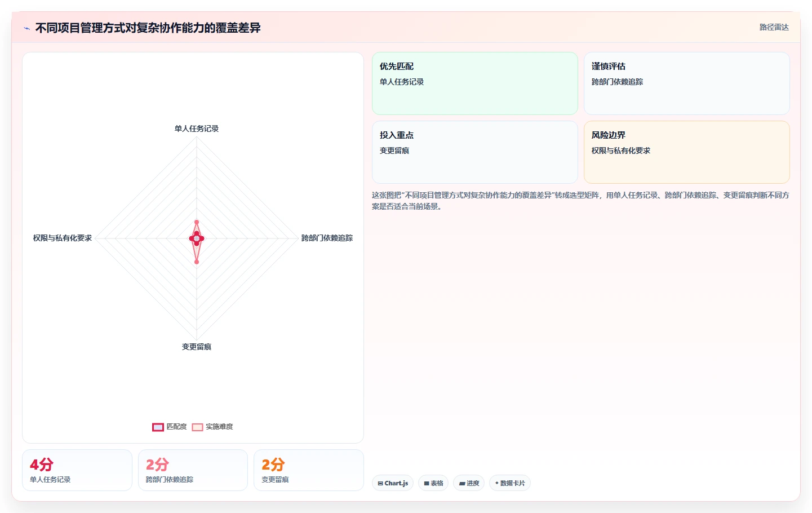Viewport: 812px width, 513px height.
Task: Click the 实施难度 legend label
Action: click(219, 427)
